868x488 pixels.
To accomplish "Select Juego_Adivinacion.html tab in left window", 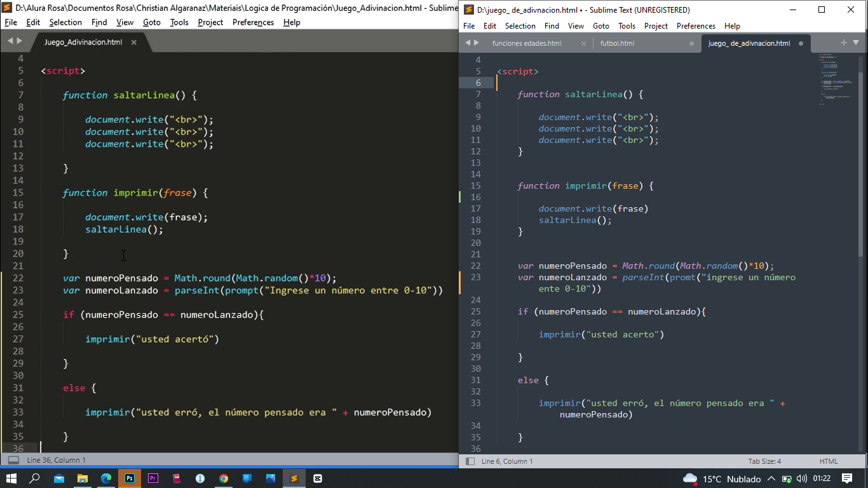I will pos(83,42).
